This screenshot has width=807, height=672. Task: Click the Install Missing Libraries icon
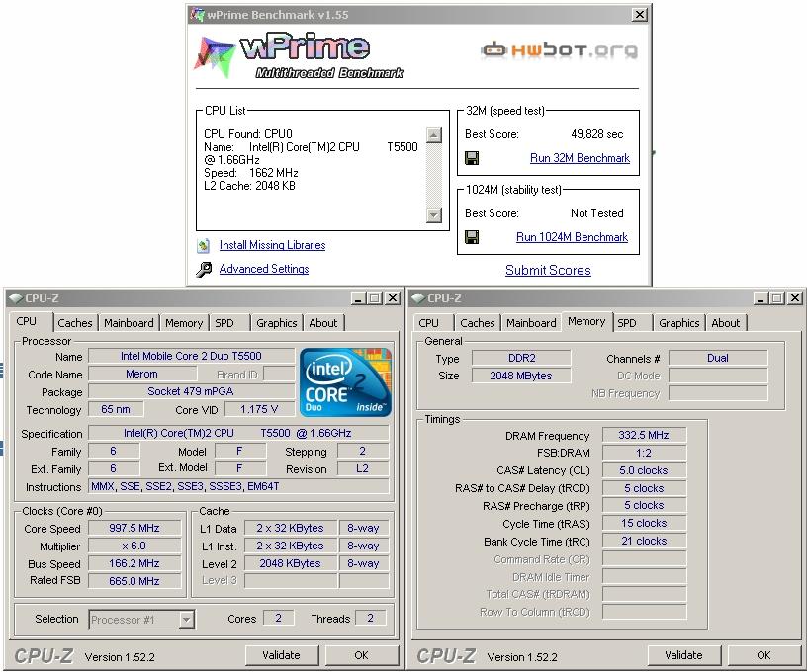[x=204, y=246]
